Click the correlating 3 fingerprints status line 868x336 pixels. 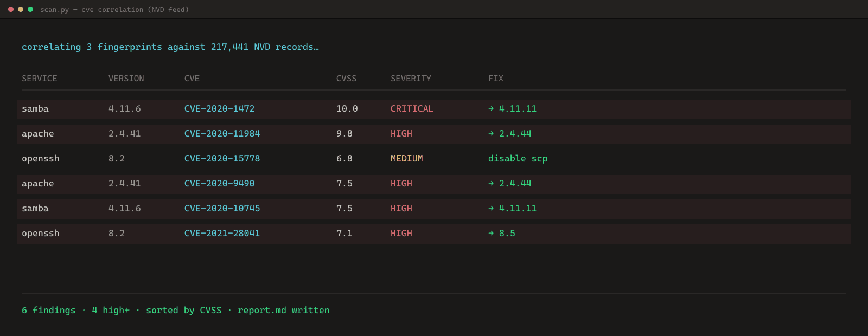(170, 47)
